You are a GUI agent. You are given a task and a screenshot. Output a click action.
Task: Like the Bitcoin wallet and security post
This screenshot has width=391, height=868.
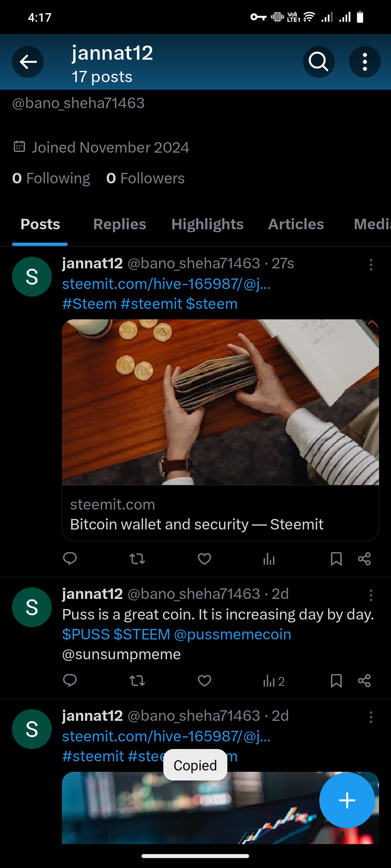tap(205, 559)
